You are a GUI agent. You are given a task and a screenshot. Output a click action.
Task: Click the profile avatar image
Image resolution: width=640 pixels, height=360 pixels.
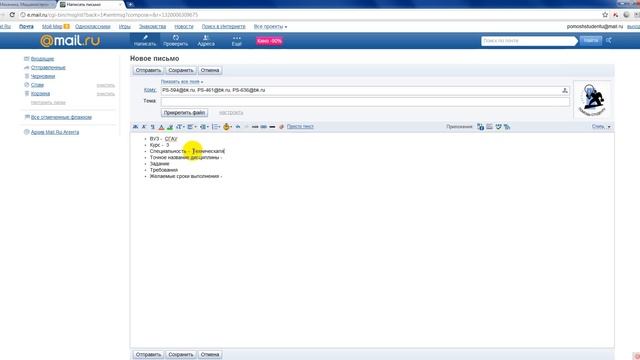[x=592, y=100]
